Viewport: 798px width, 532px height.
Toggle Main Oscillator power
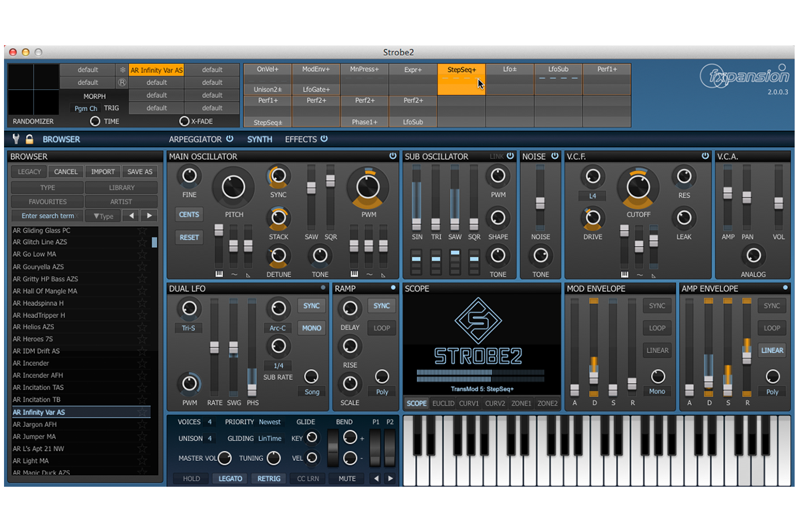pyautogui.click(x=393, y=156)
